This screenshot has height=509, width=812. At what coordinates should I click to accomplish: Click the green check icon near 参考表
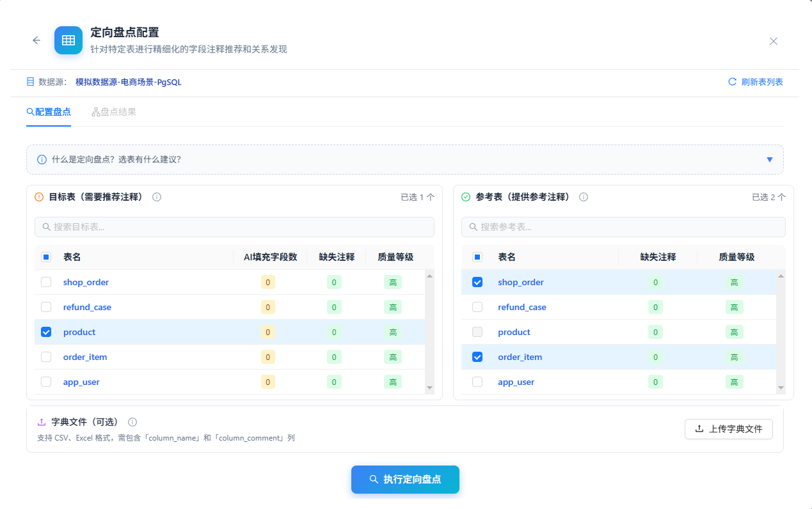tap(466, 197)
